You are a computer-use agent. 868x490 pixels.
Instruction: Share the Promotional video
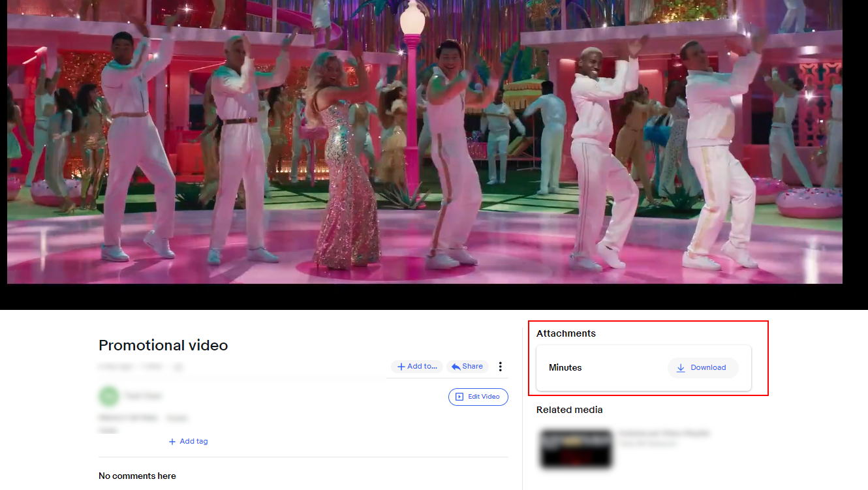point(467,367)
